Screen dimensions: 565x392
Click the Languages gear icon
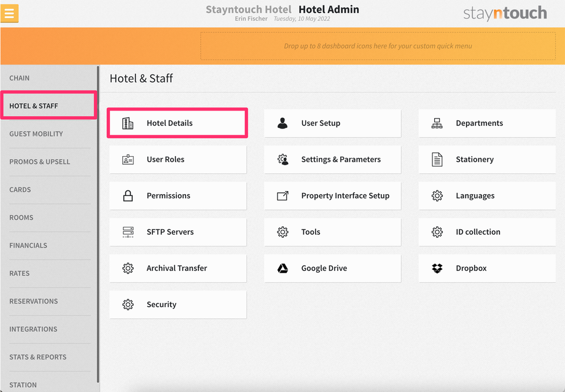point(437,196)
